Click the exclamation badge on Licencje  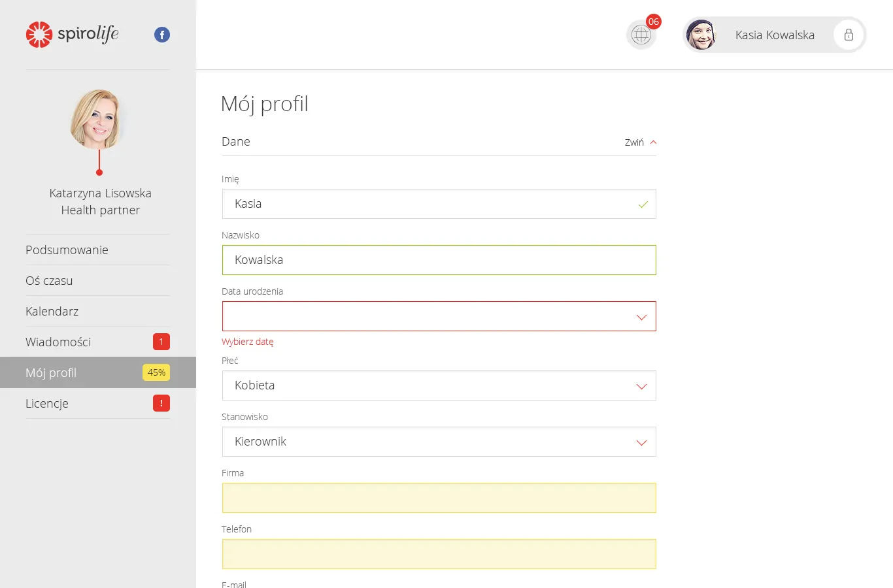[161, 403]
